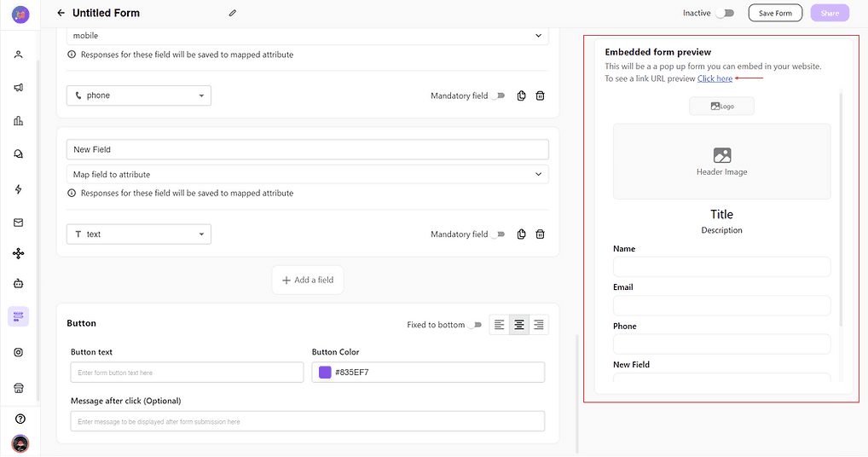Open the chat bubble icon in sidebar
868x457 pixels.
pos(18,153)
